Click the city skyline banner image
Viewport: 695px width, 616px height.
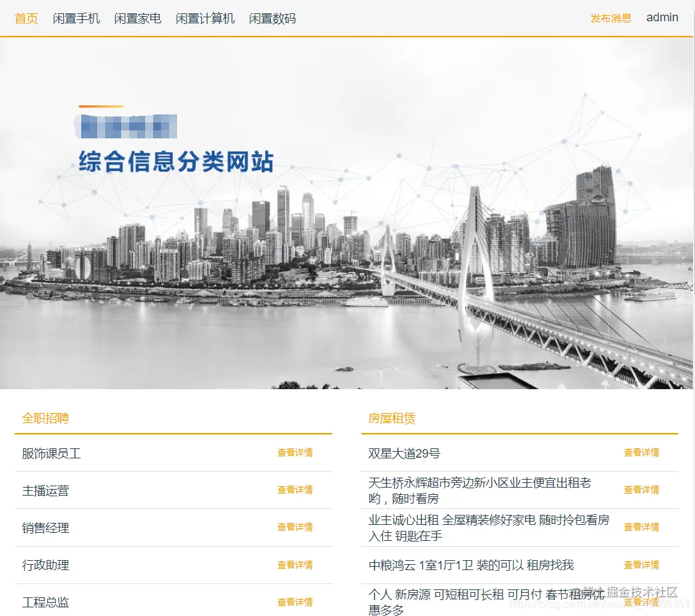(x=346, y=213)
